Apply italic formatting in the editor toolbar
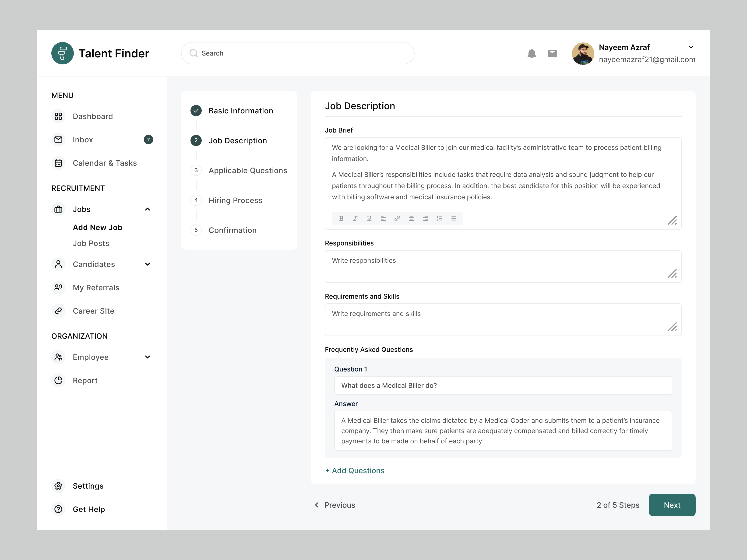 click(x=355, y=218)
